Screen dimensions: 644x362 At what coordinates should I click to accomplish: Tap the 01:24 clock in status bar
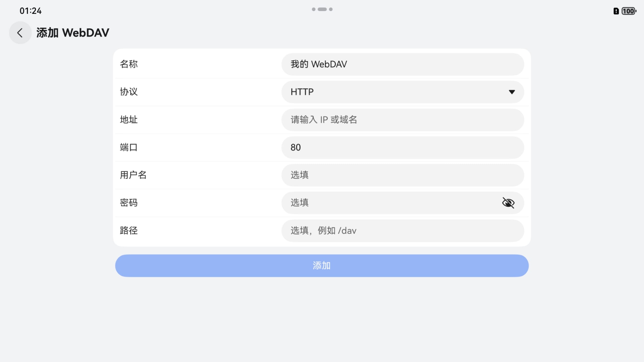coord(30,11)
